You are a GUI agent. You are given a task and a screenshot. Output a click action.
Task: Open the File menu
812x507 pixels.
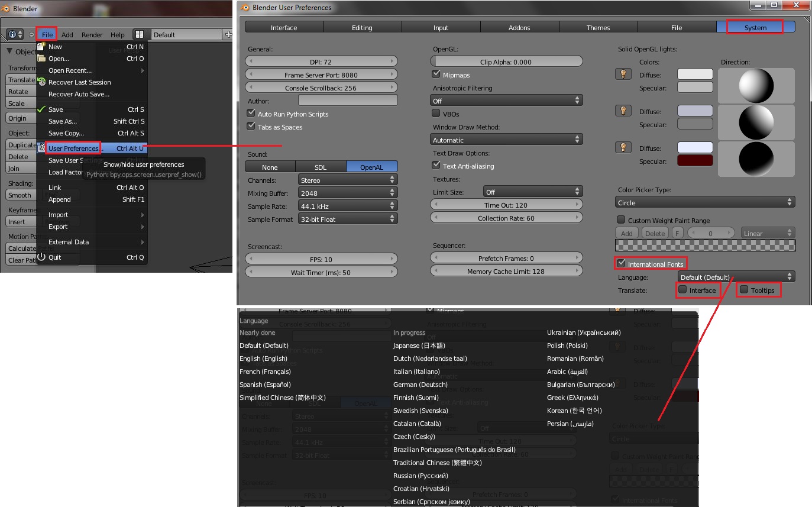click(x=47, y=35)
